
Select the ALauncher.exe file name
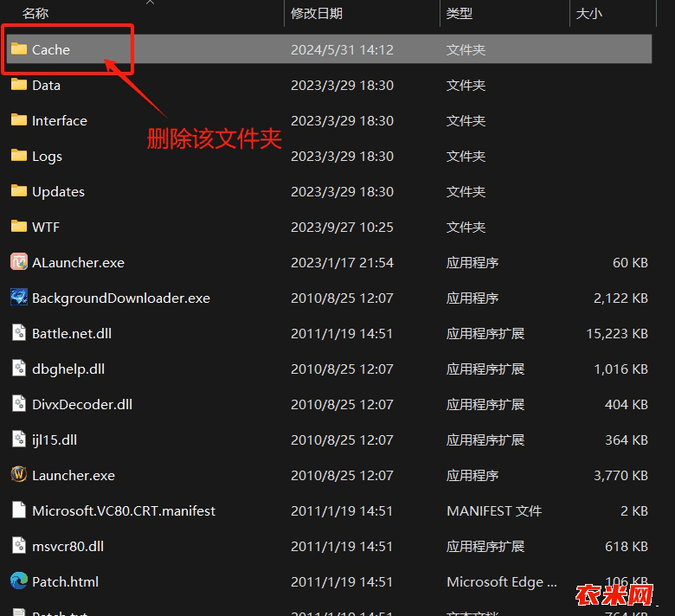coord(78,263)
